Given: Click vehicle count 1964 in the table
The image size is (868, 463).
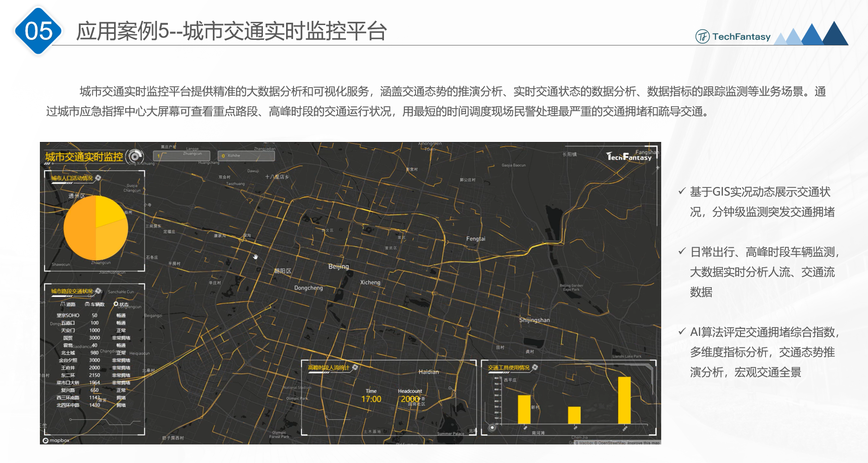Looking at the screenshot, I should [x=95, y=383].
